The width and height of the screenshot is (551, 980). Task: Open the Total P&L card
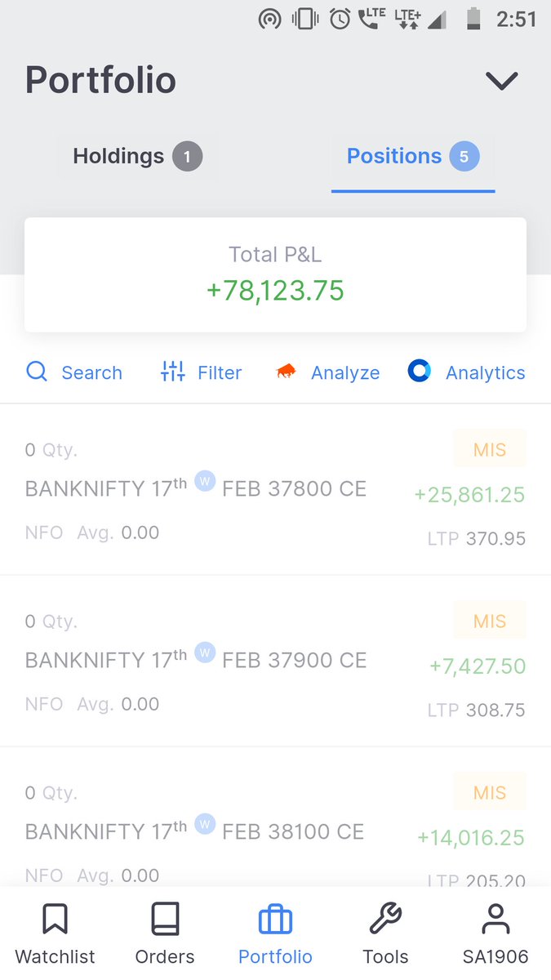tap(275, 274)
